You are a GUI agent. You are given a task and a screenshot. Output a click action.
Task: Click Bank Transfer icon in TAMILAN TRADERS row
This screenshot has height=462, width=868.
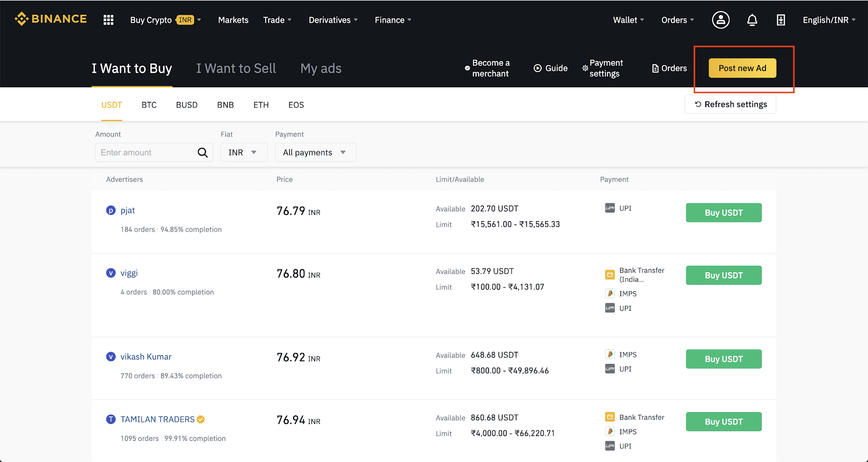(x=610, y=417)
